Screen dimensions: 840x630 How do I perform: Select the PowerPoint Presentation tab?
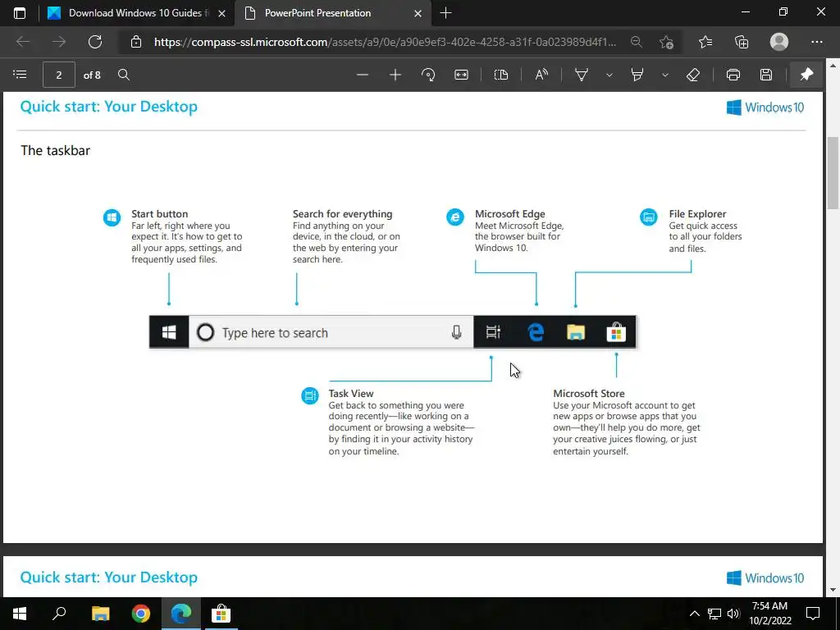[x=332, y=13]
